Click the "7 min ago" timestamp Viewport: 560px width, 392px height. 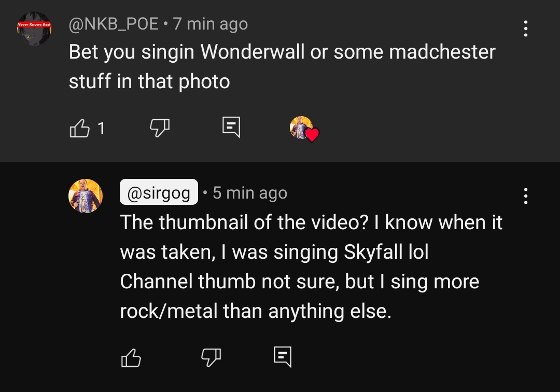pos(210,24)
